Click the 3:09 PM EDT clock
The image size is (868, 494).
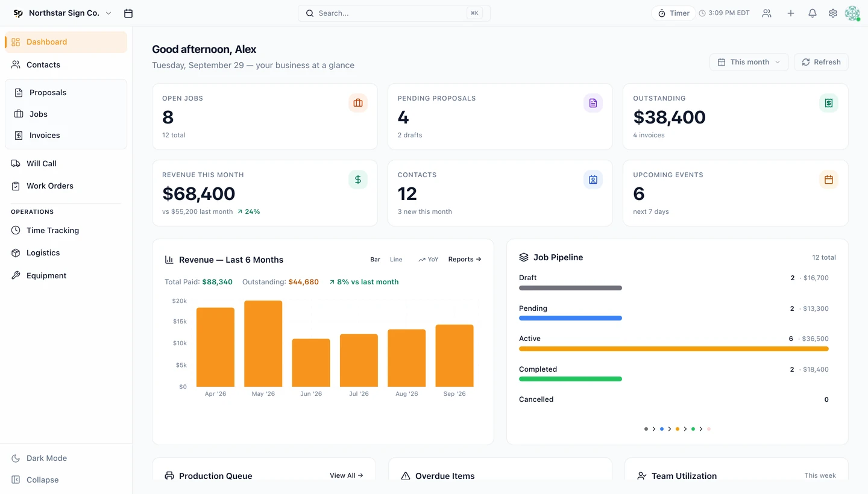(x=725, y=13)
